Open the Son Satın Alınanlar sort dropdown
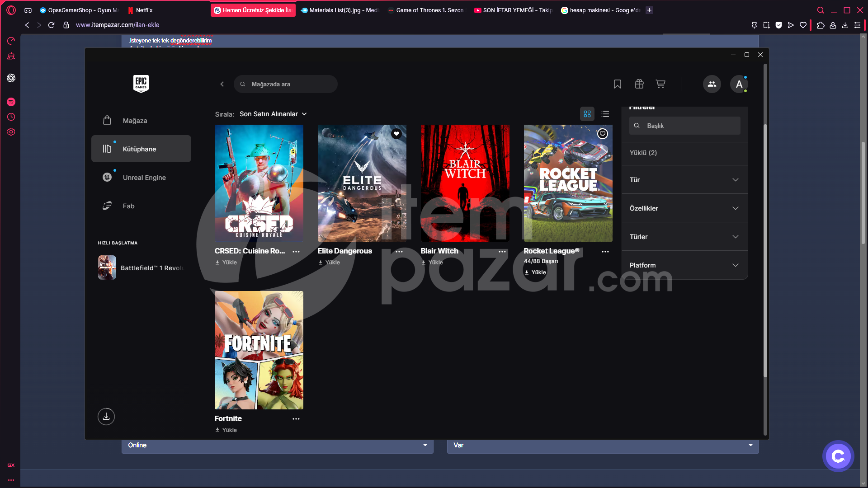This screenshot has height=488, width=868. coord(273,114)
